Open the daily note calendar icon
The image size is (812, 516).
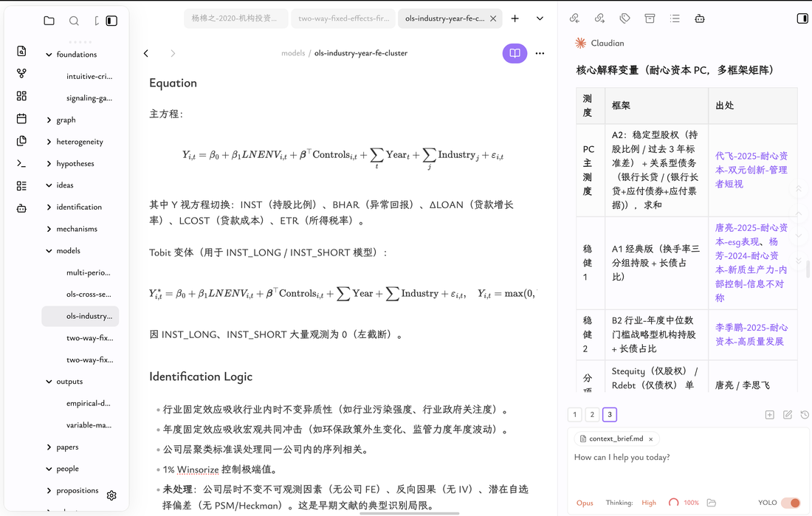click(x=21, y=119)
